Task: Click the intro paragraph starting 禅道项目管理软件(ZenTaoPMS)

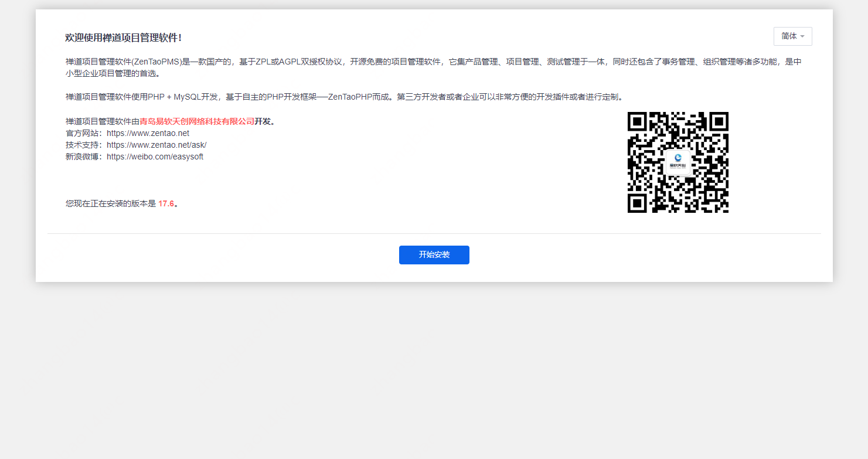Action: pyautogui.click(x=434, y=67)
